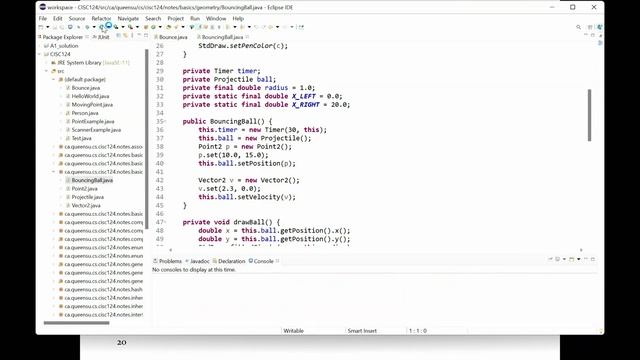Switch to the Javadoc tab

(x=198, y=261)
